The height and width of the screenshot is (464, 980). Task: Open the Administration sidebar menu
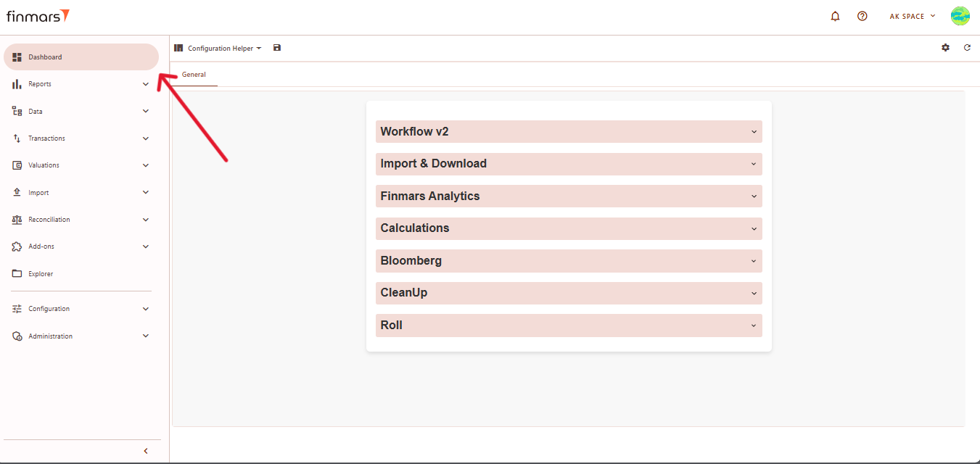[80, 336]
